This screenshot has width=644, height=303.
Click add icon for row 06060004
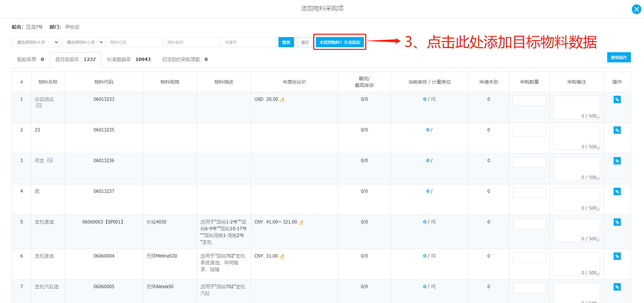617,256
